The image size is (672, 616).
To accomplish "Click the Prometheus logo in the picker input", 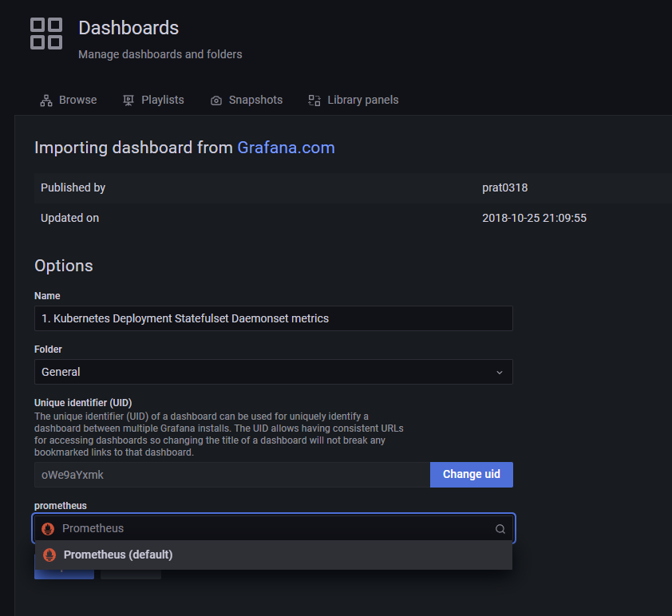I will [48, 528].
